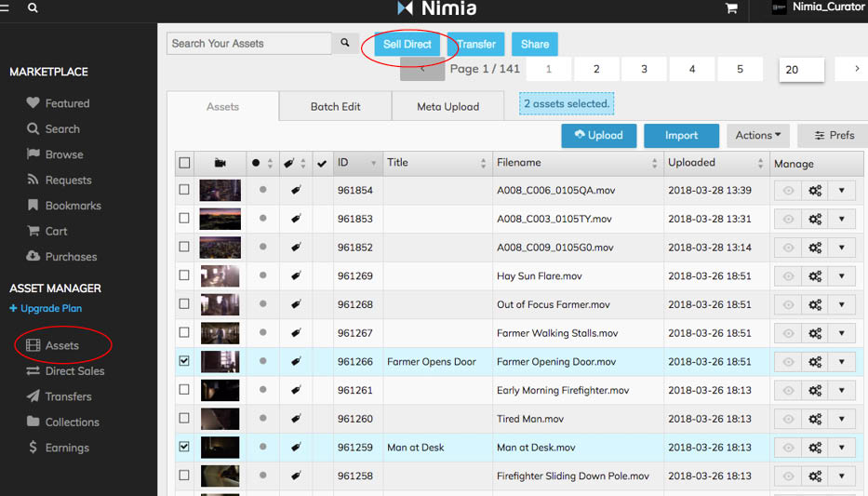This screenshot has height=496, width=868.
Task: Select checkbox for Hay Sun Flare.mov
Action: [x=184, y=275]
